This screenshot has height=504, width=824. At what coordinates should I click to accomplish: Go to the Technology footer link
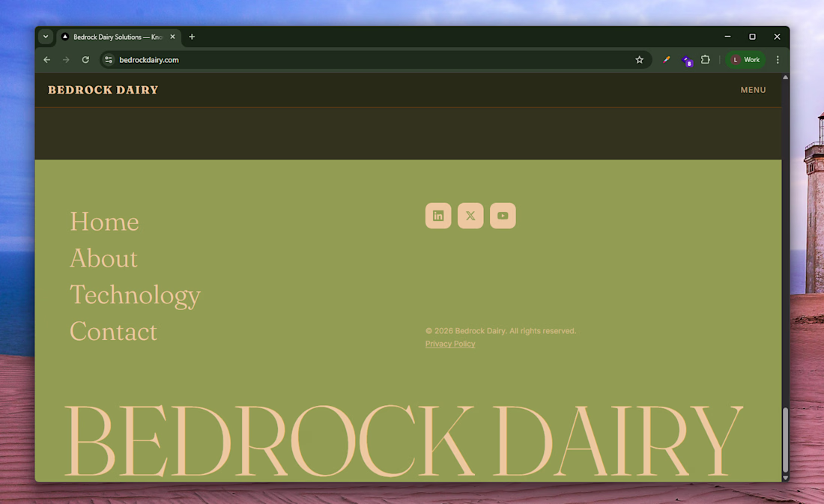[x=135, y=295]
